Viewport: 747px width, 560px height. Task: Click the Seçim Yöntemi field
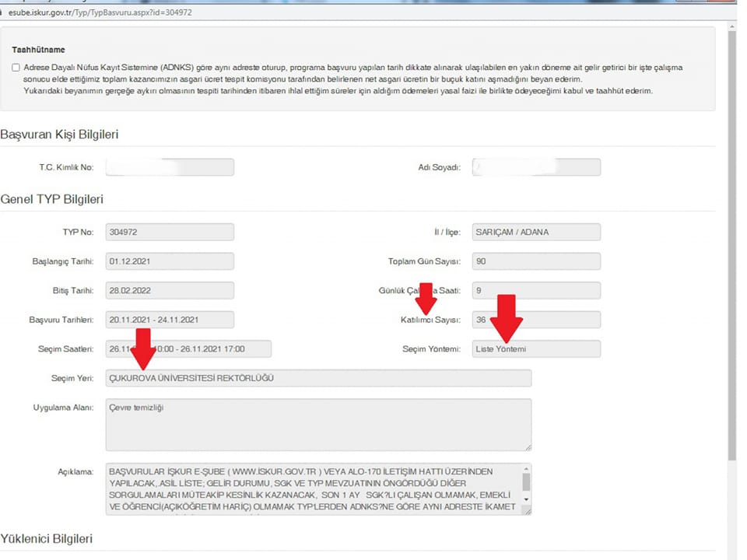(536, 349)
